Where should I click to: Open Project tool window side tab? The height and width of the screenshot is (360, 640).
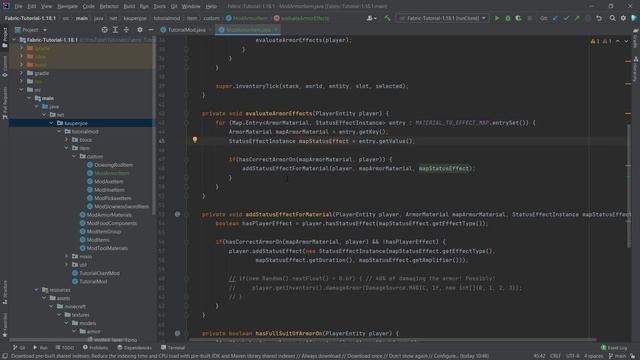point(4,38)
